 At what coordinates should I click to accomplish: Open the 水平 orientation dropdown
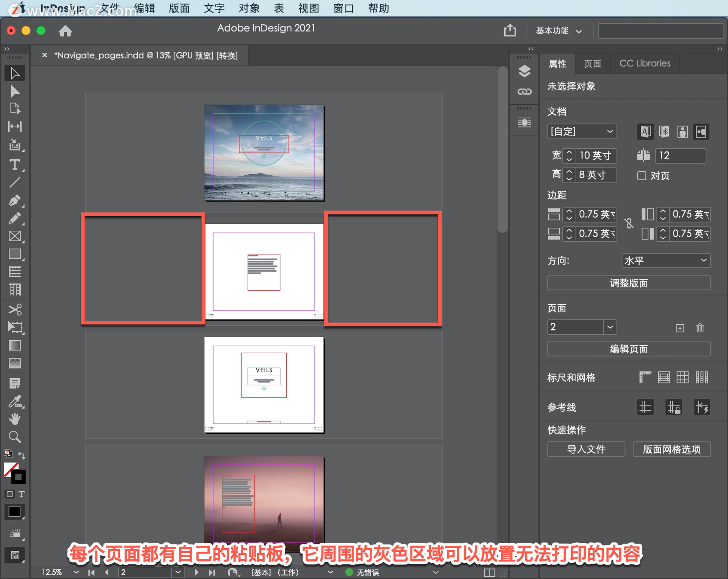pyautogui.click(x=666, y=261)
